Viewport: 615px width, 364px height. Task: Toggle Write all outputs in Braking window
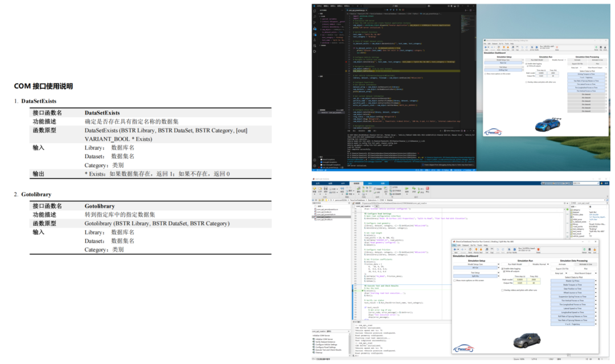coord(504,271)
